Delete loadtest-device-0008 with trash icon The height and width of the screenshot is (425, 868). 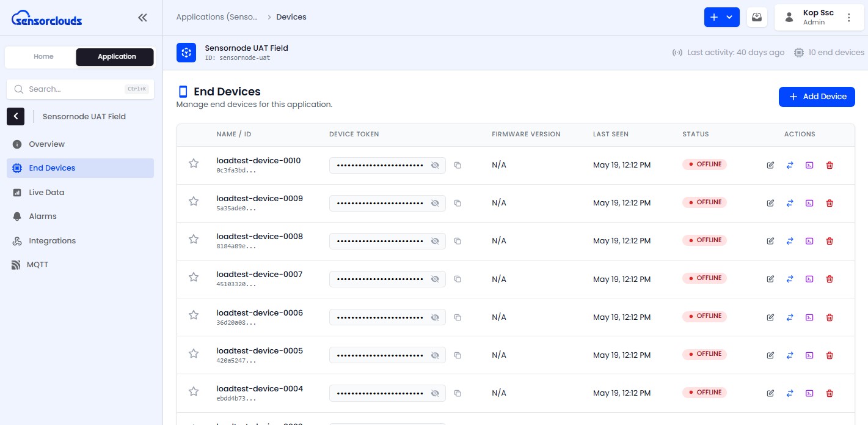pos(830,241)
